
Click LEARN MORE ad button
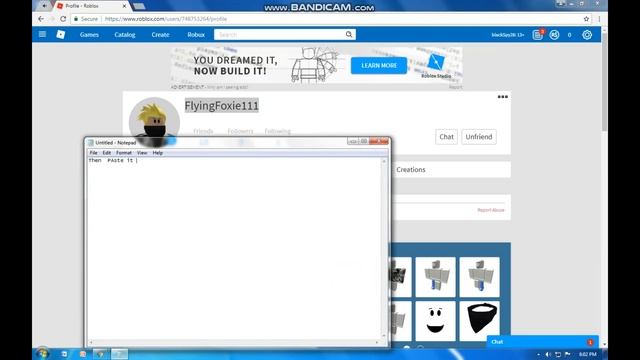379,65
